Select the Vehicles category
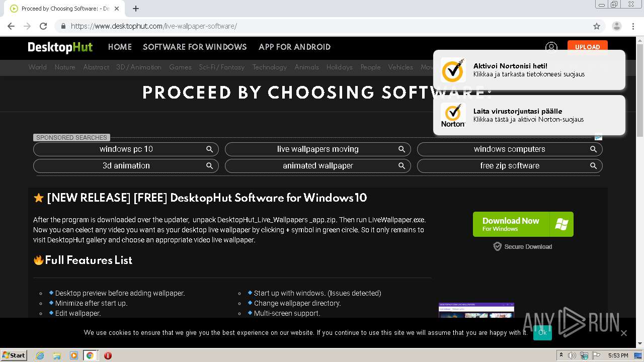Image resolution: width=644 pixels, height=362 pixels. click(400, 67)
